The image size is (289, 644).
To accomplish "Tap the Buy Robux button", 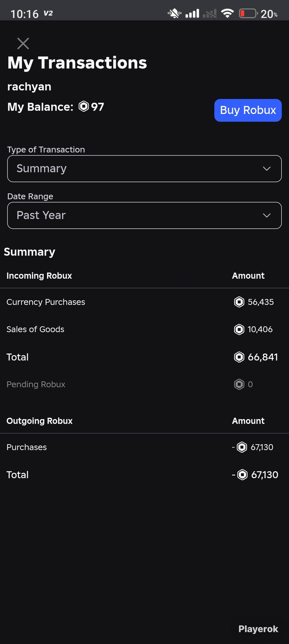I will click(x=248, y=110).
